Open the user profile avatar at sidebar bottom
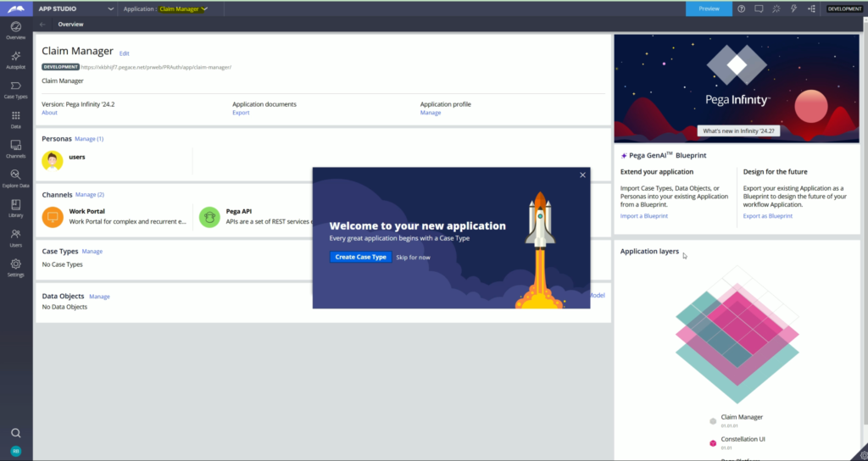This screenshot has width=868, height=461. (16, 451)
